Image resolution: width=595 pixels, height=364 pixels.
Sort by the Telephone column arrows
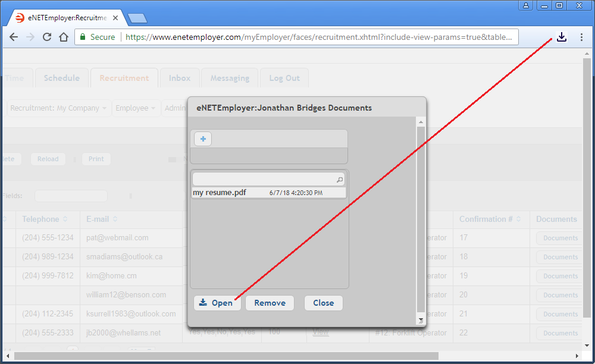[65, 219]
